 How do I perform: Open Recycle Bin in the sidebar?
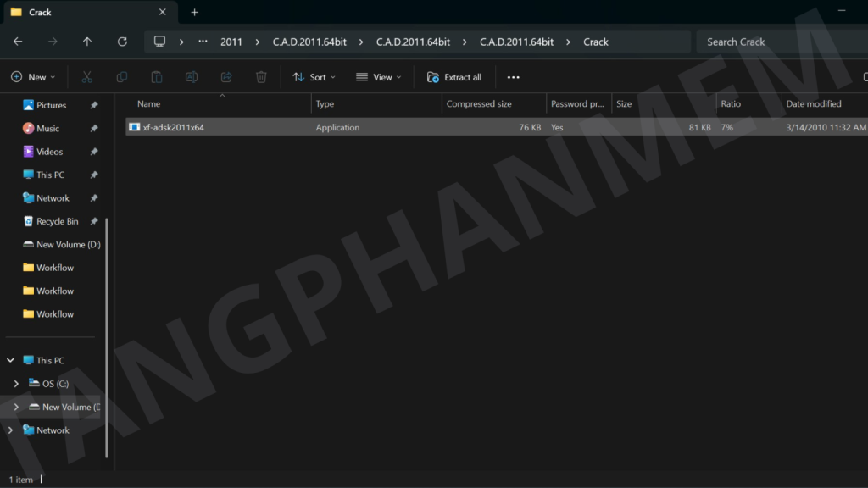click(57, 221)
